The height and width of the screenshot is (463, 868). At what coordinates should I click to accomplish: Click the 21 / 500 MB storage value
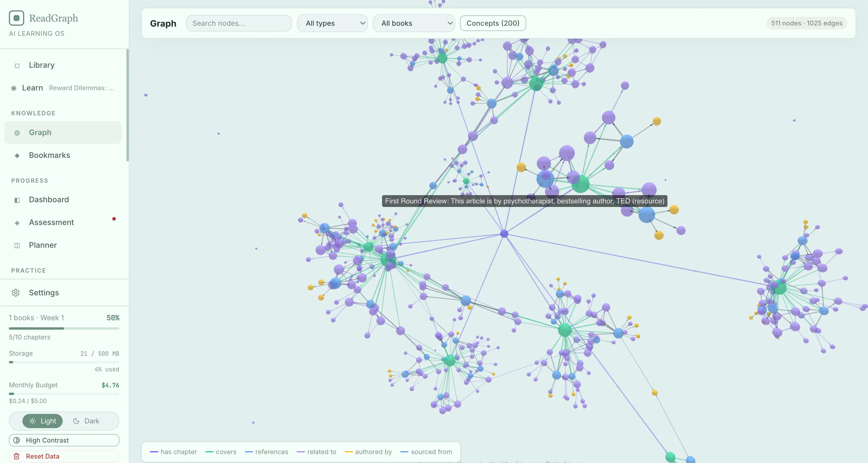(x=100, y=353)
